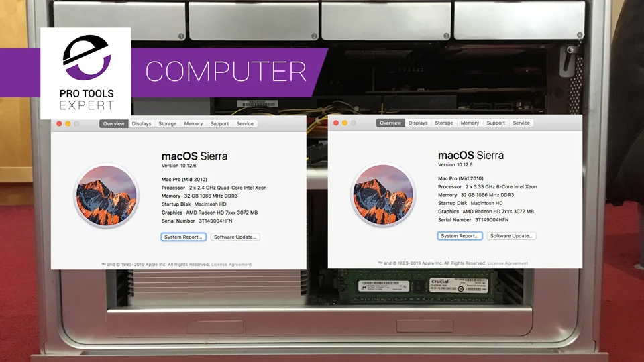Click '2 x 3.33 GHz 6-Core Intel Xeon' text
The image size is (644, 362).
501,187
